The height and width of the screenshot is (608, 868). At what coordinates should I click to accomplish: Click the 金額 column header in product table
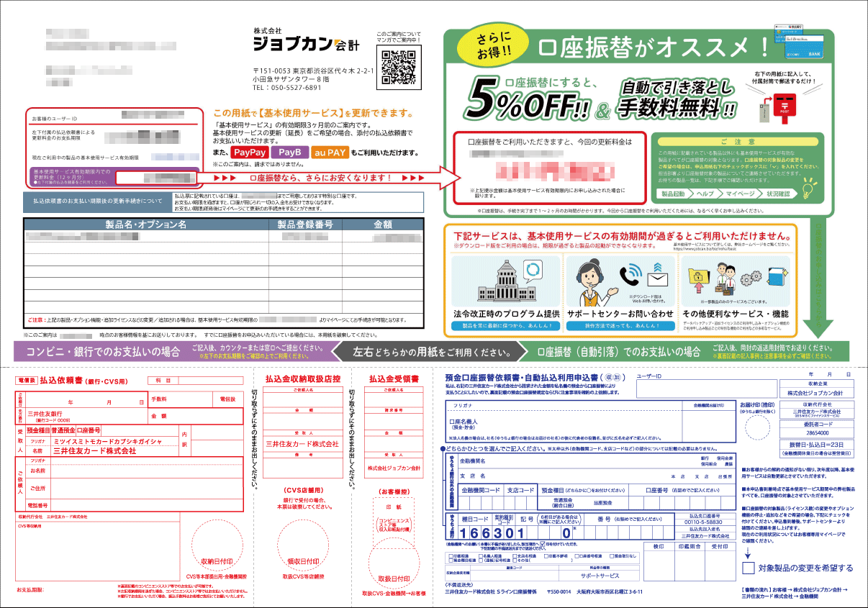click(382, 225)
